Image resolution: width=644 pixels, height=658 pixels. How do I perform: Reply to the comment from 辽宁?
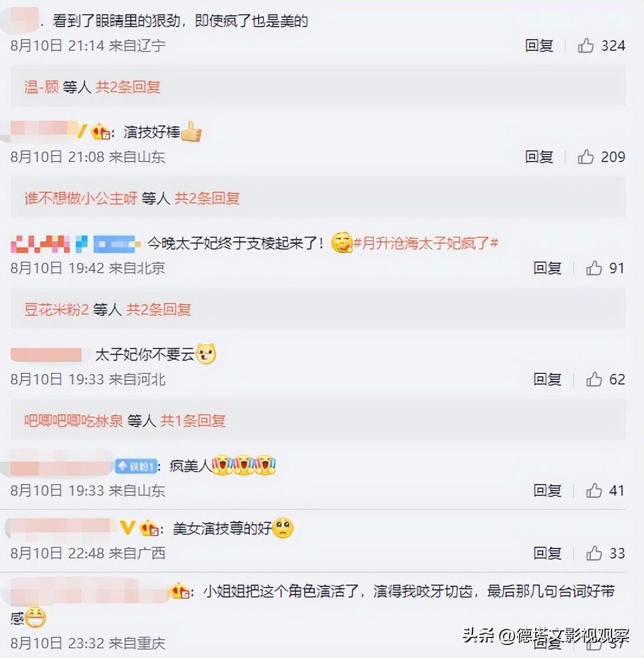point(539,46)
